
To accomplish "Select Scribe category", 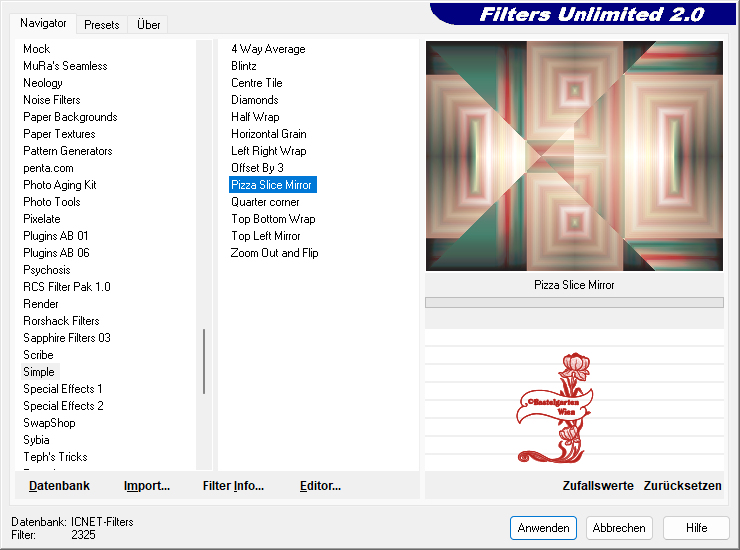I will (x=38, y=355).
